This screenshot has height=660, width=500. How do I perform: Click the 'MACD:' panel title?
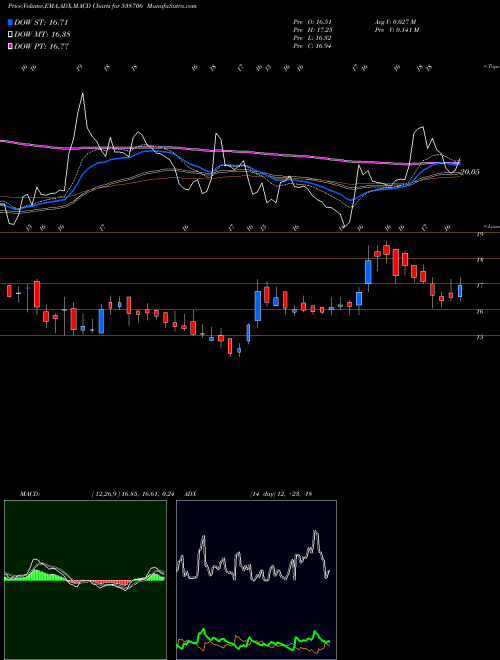coord(30,494)
